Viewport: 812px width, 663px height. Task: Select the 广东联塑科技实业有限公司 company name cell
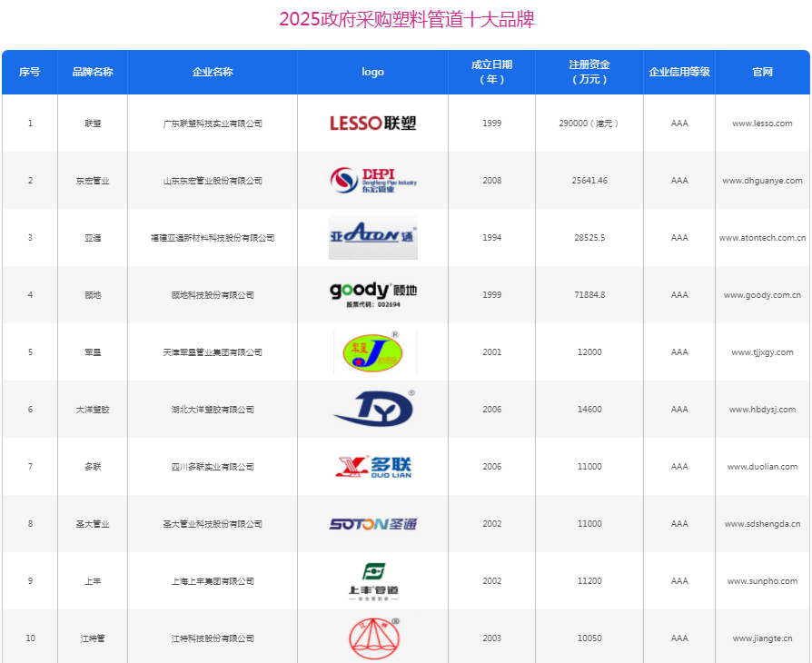click(x=213, y=124)
